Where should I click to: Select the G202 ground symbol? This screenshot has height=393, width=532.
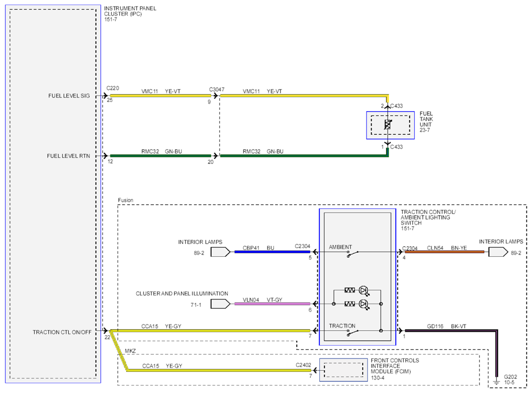[x=496, y=382]
